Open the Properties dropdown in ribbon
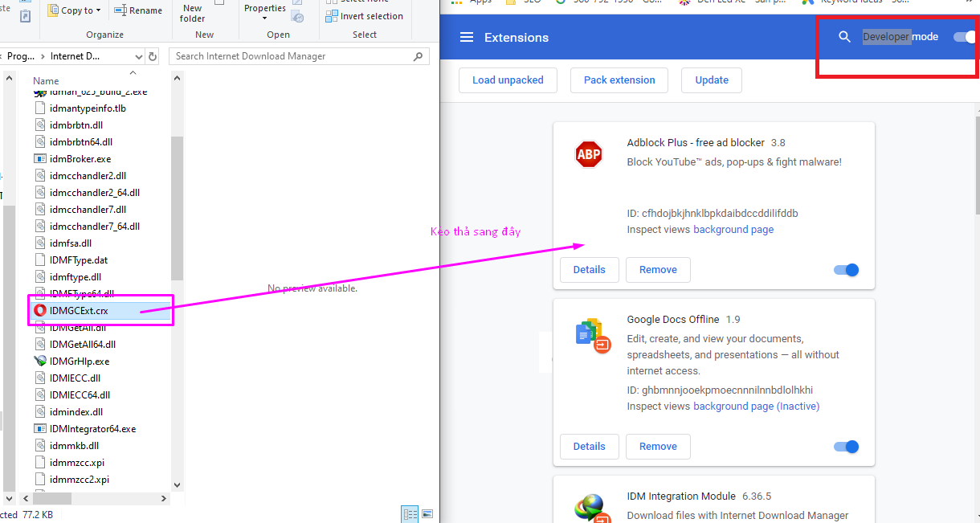 [265, 11]
